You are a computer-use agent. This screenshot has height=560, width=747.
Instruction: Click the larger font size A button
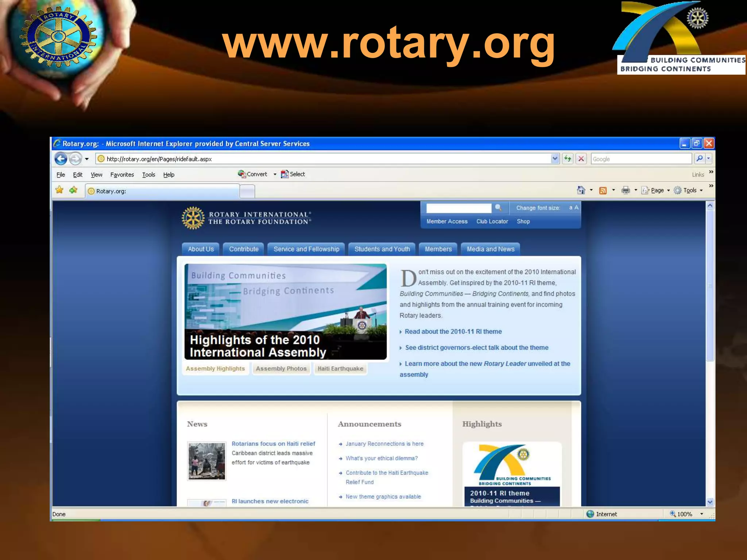[x=577, y=207]
